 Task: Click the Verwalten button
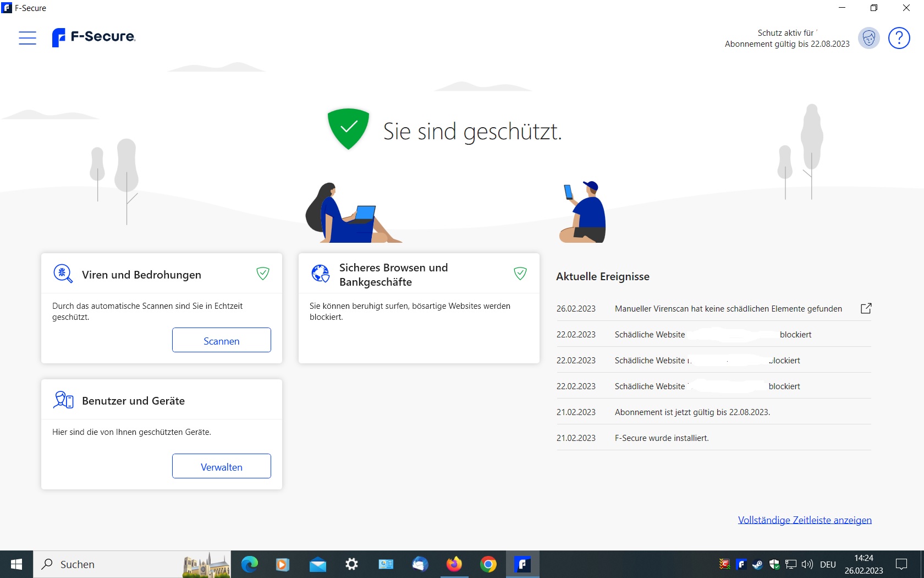(x=222, y=466)
